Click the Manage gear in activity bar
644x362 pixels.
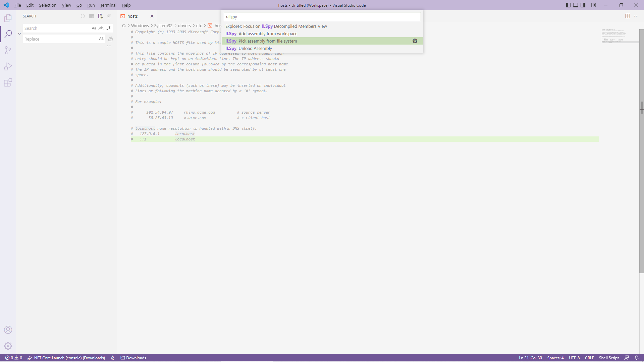[8, 346]
